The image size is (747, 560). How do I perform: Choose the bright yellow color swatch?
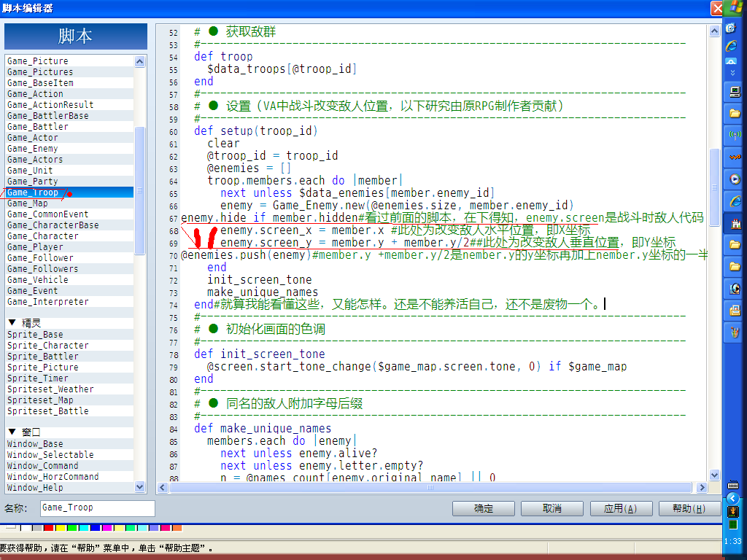(x=61, y=528)
